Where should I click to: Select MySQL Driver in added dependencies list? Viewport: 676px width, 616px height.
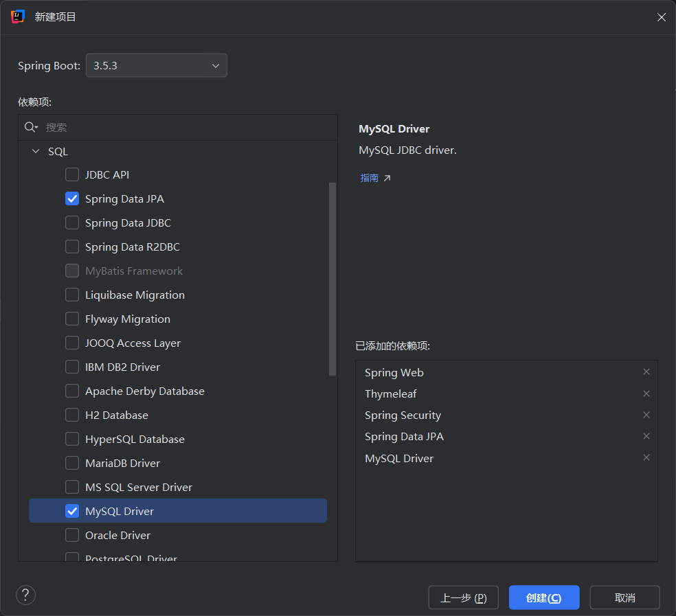(398, 459)
